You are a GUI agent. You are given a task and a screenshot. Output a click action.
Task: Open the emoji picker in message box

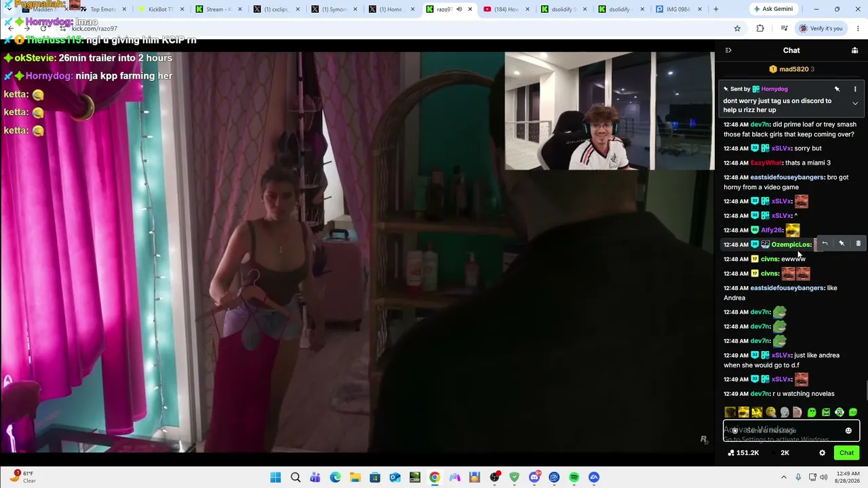point(848,430)
